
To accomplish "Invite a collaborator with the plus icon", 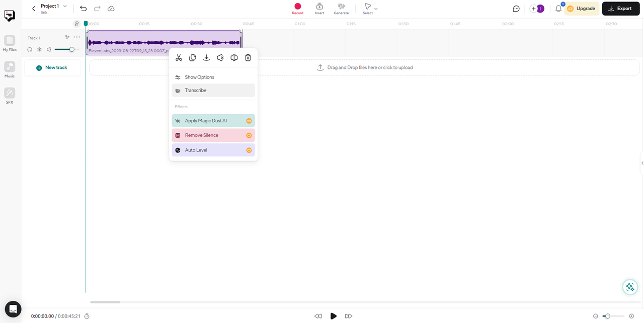I will pos(533,9).
